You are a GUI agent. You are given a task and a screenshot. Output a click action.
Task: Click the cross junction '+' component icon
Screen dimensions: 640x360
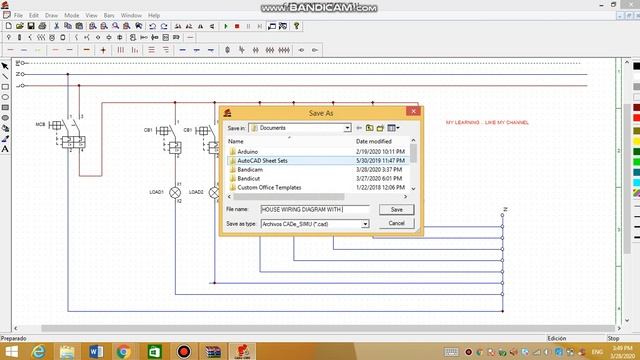(103, 50)
